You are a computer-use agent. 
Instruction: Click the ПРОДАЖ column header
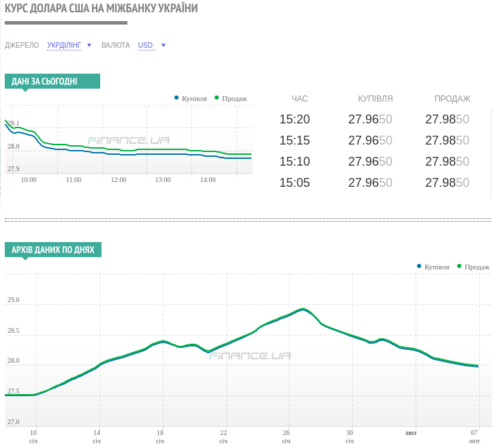452,99
